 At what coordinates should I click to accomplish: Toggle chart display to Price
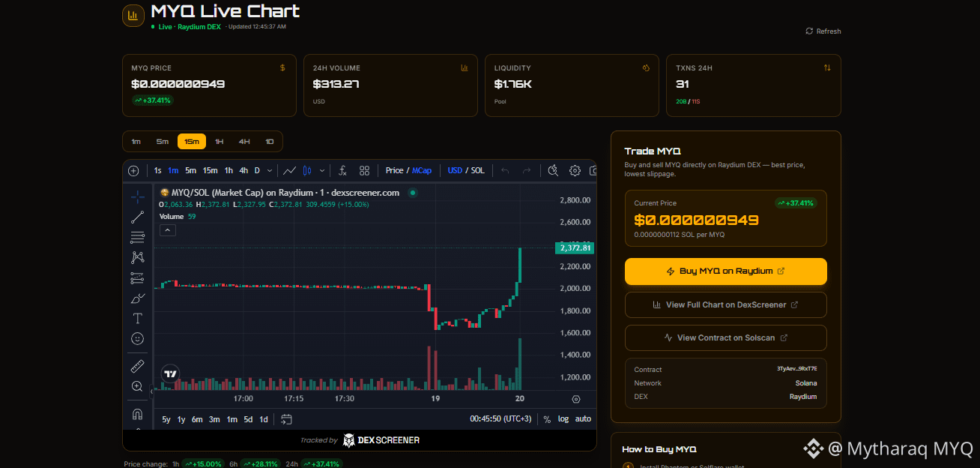395,170
